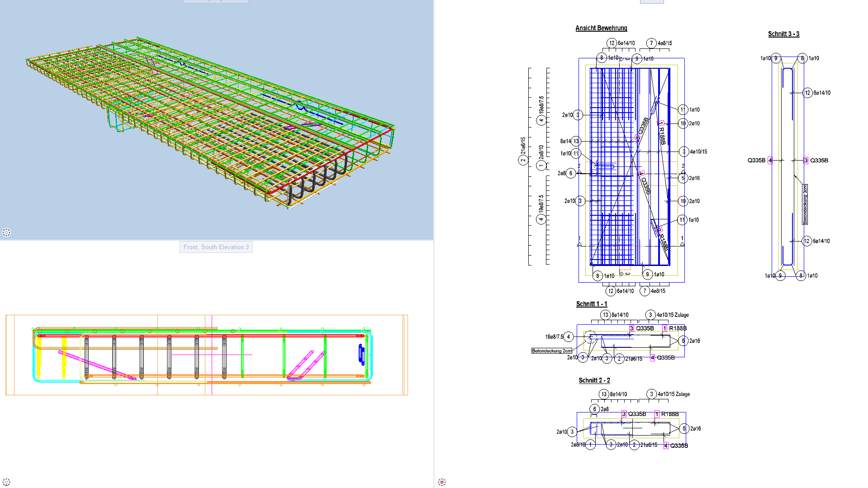Click the partially hidden tab above the drawing view
Screen dimensions: 868x488
[x=651, y=1]
